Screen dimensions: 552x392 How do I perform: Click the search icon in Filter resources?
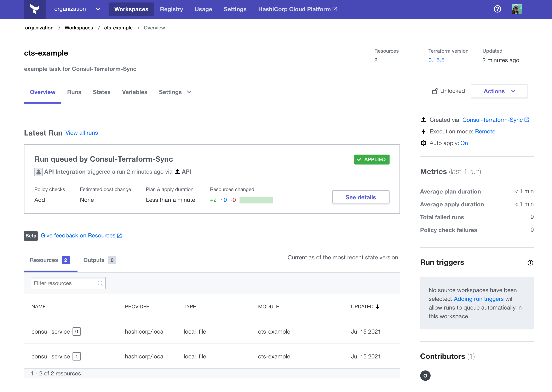click(x=100, y=283)
